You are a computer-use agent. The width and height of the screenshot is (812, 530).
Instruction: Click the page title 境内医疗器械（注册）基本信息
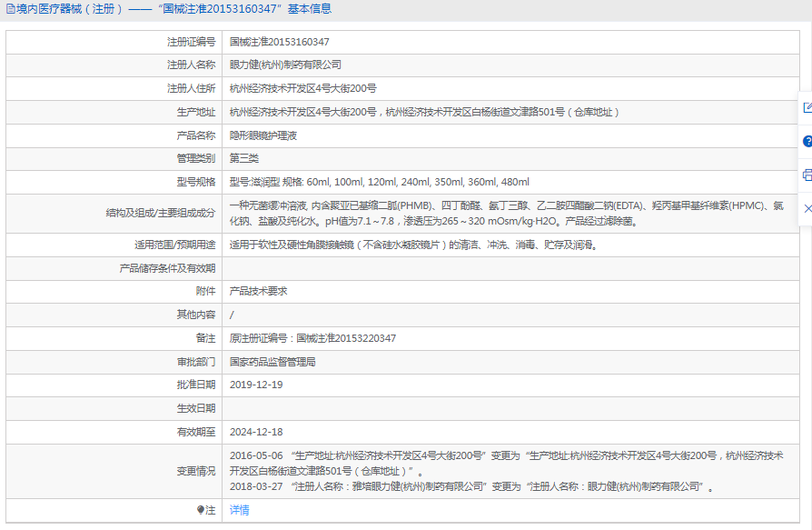[173, 9]
